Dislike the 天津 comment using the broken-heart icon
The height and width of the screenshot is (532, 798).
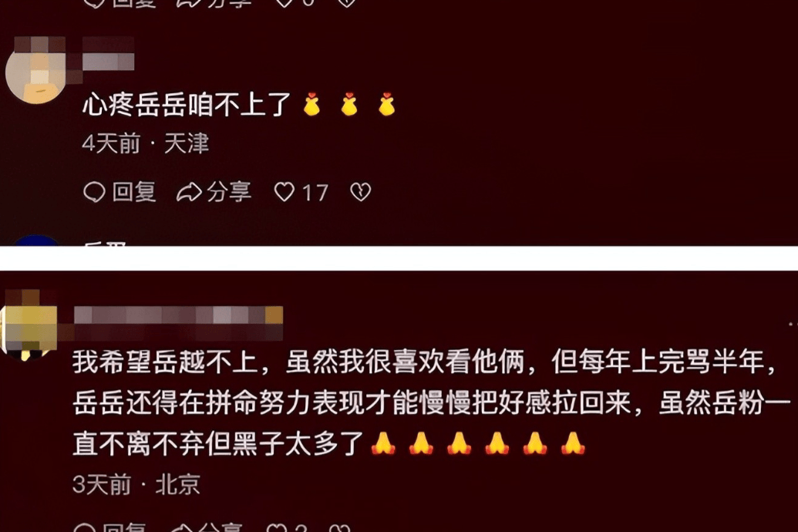[x=360, y=192]
